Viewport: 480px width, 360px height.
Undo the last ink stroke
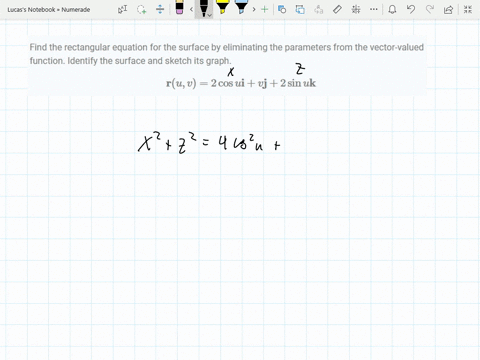click(x=411, y=9)
